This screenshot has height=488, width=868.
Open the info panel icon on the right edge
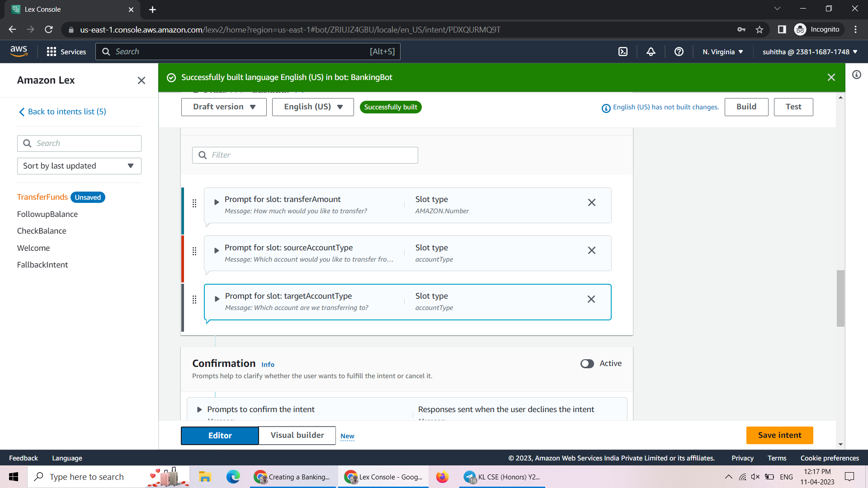pos(857,75)
